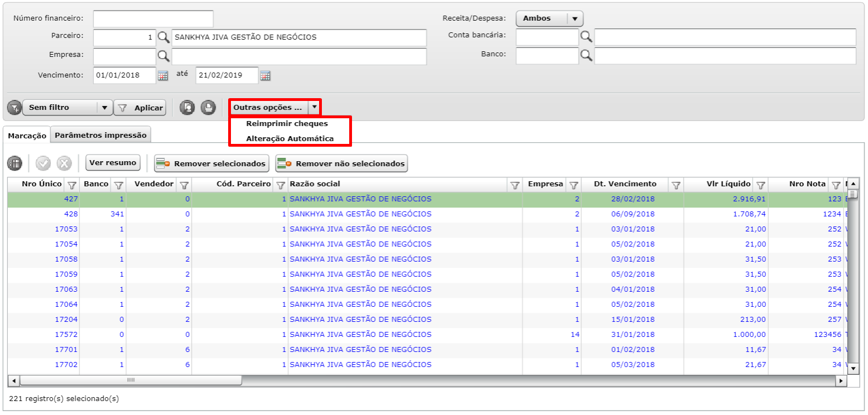
Task: Click the Vencimento end date field
Action: point(227,75)
